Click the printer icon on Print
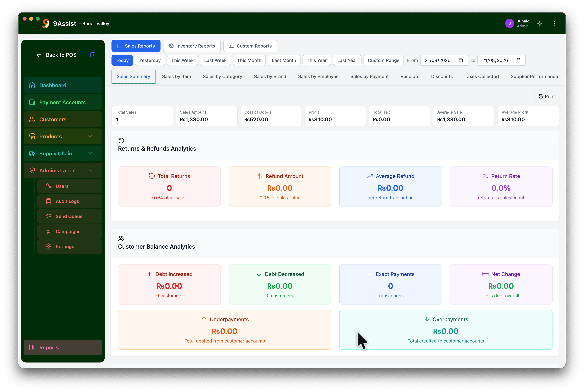584x392 pixels. [541, 97]
